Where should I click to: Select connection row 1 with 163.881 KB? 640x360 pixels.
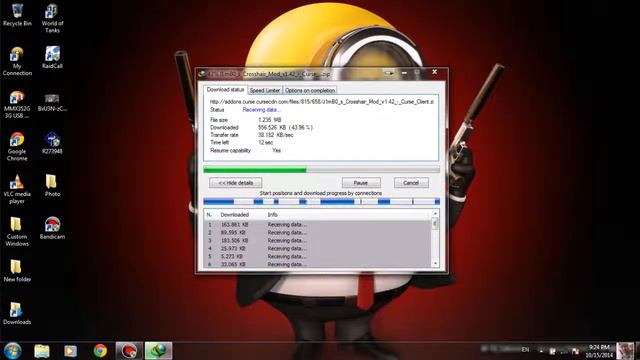click(x=317, y=224)
